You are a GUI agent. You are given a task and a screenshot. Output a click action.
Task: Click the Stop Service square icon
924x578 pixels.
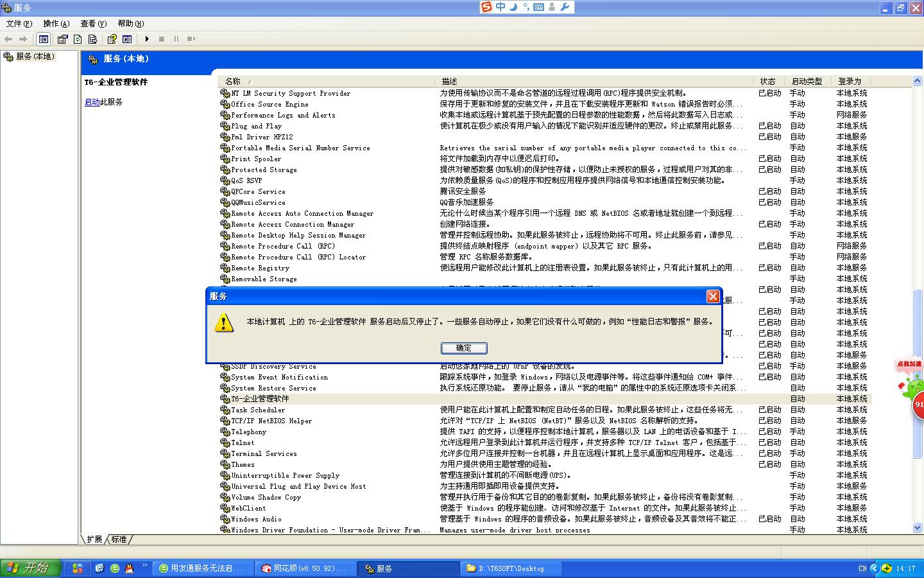tap(162, 39)
